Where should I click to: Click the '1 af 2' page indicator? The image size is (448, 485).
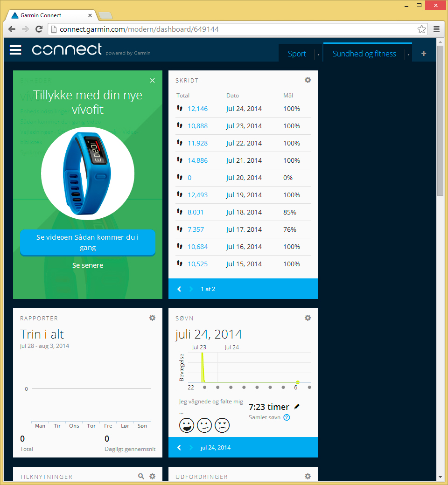tap(208, 289)
